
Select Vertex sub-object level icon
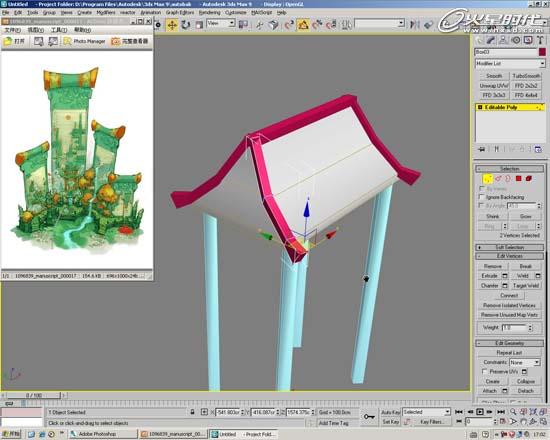[488, 179]
